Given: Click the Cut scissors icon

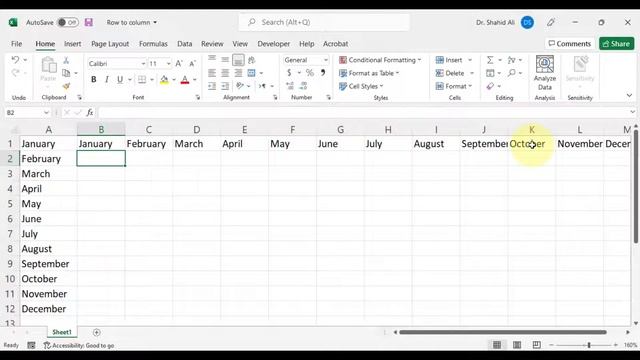Looking at the screenshot, I should [66, 60].
